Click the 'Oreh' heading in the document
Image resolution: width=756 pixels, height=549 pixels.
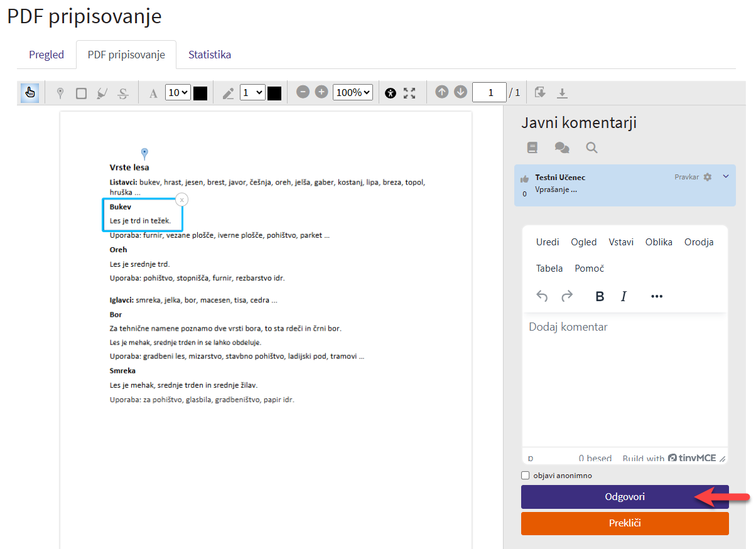pyautogui.click(x=119, y=250)
